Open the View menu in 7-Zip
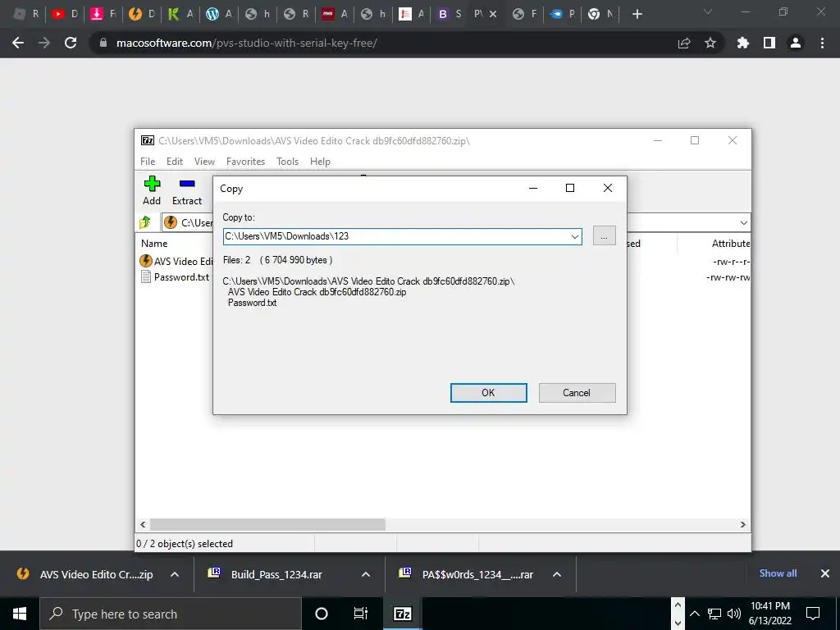The height and width of the screenshot is (630, 840). pyautogui.click(x=204, y=162)
